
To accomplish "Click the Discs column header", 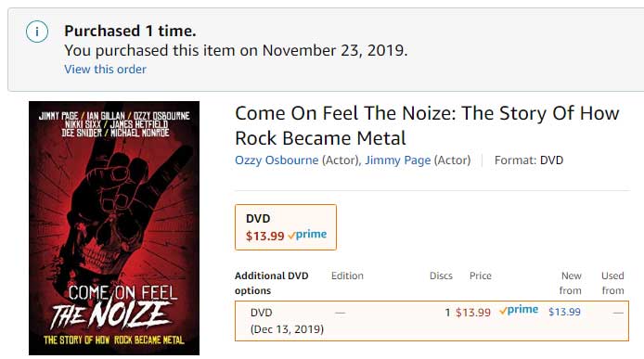I will coord(441,276).
